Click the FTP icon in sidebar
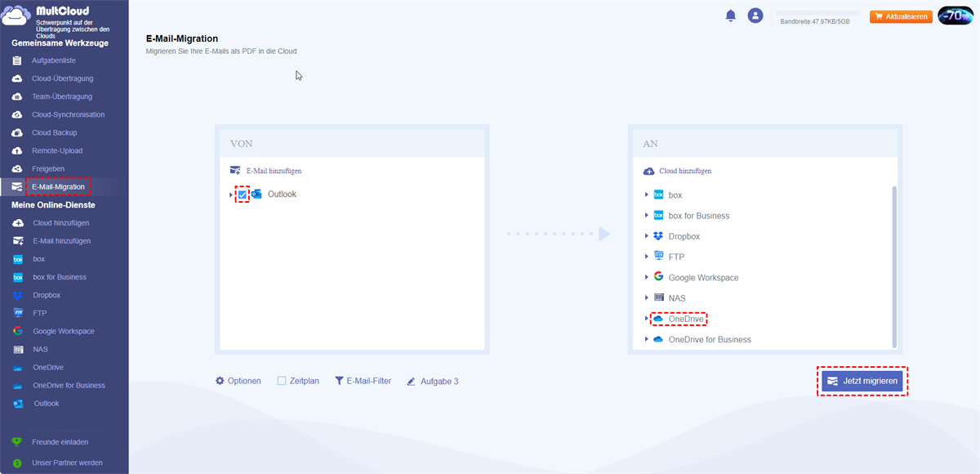Viewport: 980px width, 474px height. [17, 313]
